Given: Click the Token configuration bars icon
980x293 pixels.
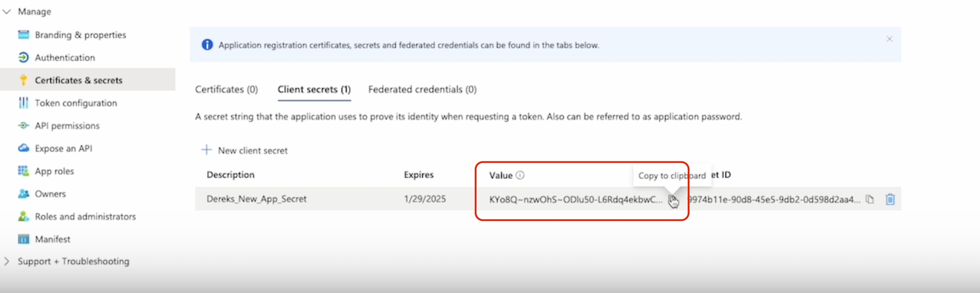Looking at the screenshot, I should [24, 103].
